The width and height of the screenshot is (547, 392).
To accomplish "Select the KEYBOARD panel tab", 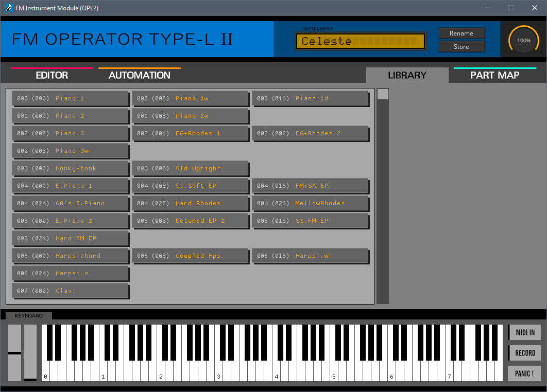I will pos(29,315).
